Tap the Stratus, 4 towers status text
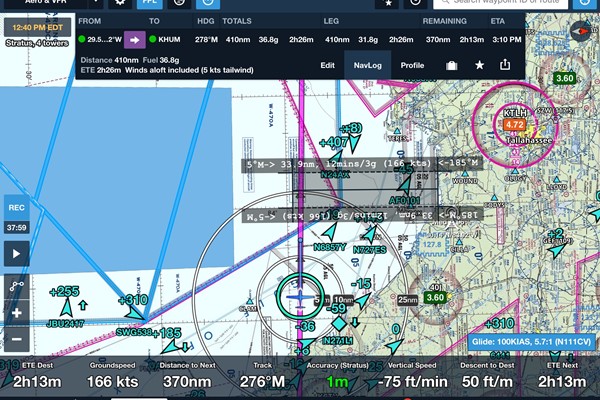600x400 pixels. [x=37, y=43]
